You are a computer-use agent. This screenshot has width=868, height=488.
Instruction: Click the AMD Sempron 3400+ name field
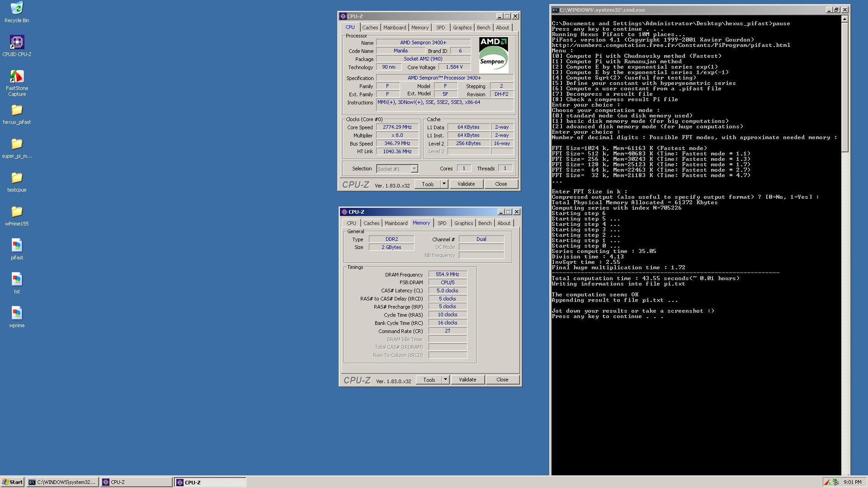click(423, 42)
